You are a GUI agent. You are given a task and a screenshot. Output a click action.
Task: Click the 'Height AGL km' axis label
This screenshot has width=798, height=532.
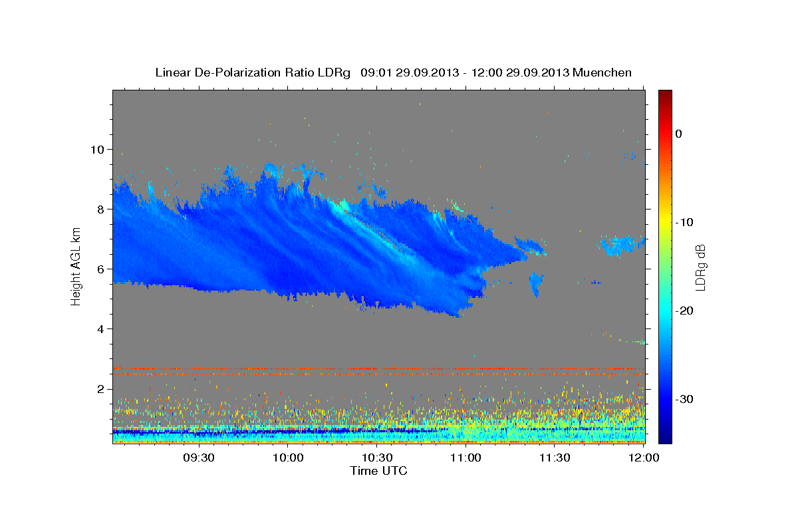(76, 266)
